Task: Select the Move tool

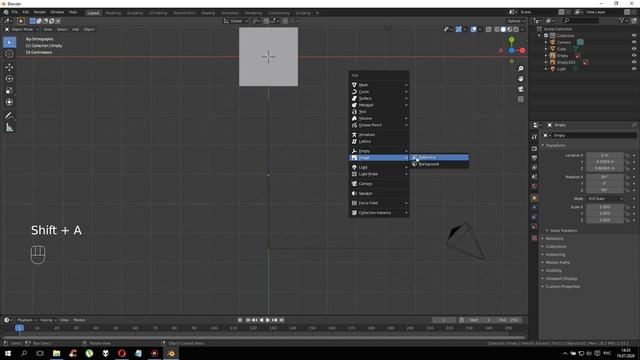Action: click(x=9, y=67)
